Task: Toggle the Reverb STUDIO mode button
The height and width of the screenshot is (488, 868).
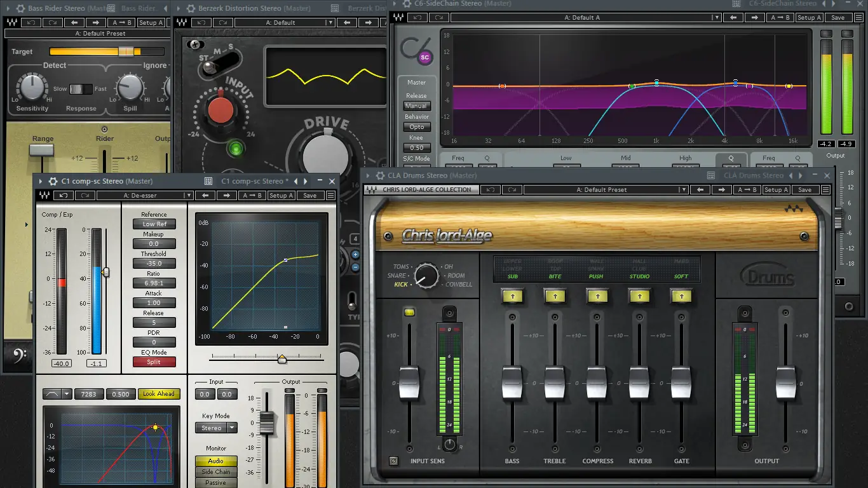Action: tap(639, 295)
